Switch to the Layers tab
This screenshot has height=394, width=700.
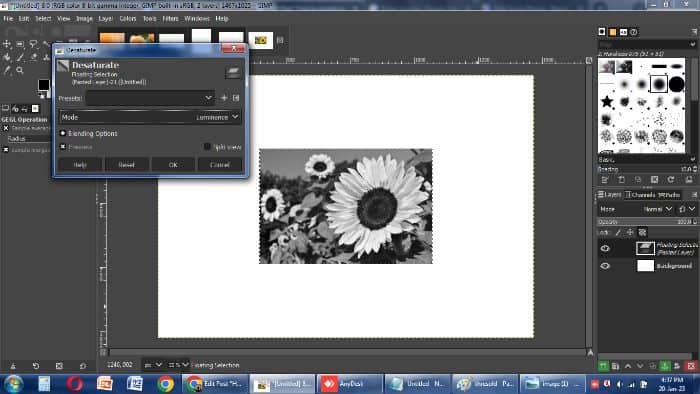pos(609,195)
